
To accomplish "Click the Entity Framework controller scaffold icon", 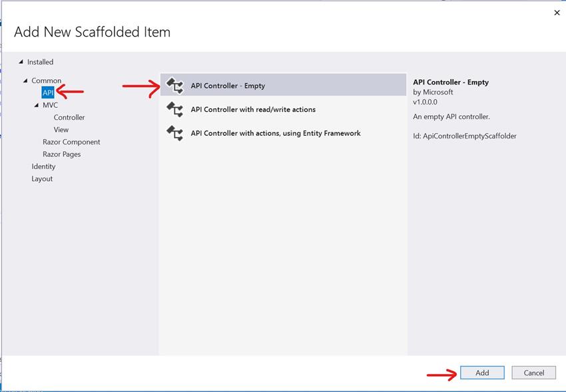I will [176, 133].
